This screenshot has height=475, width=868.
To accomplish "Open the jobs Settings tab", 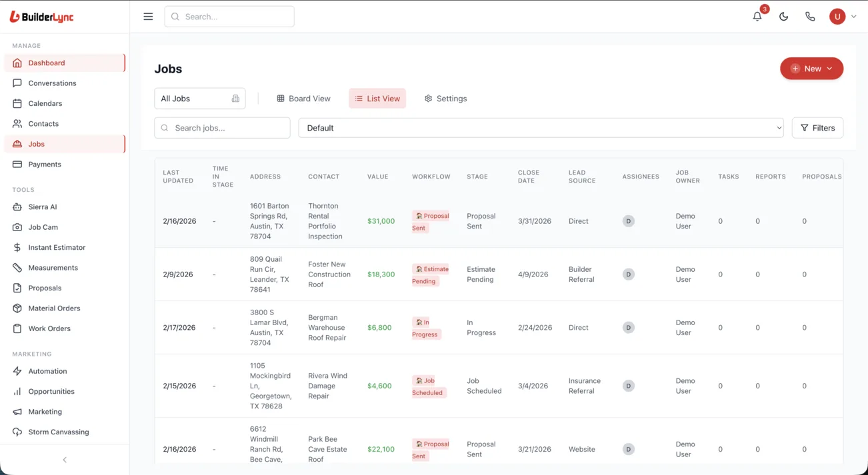I will [445, 99].
